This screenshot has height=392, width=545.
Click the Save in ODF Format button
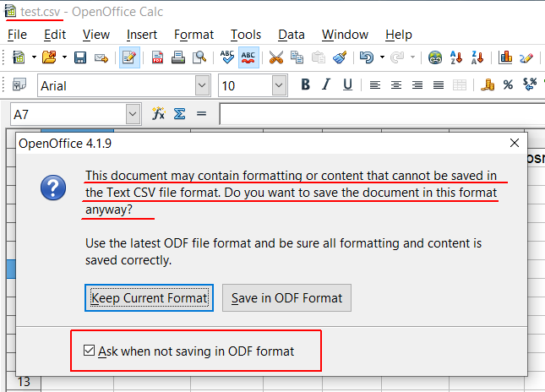point(286,297)
